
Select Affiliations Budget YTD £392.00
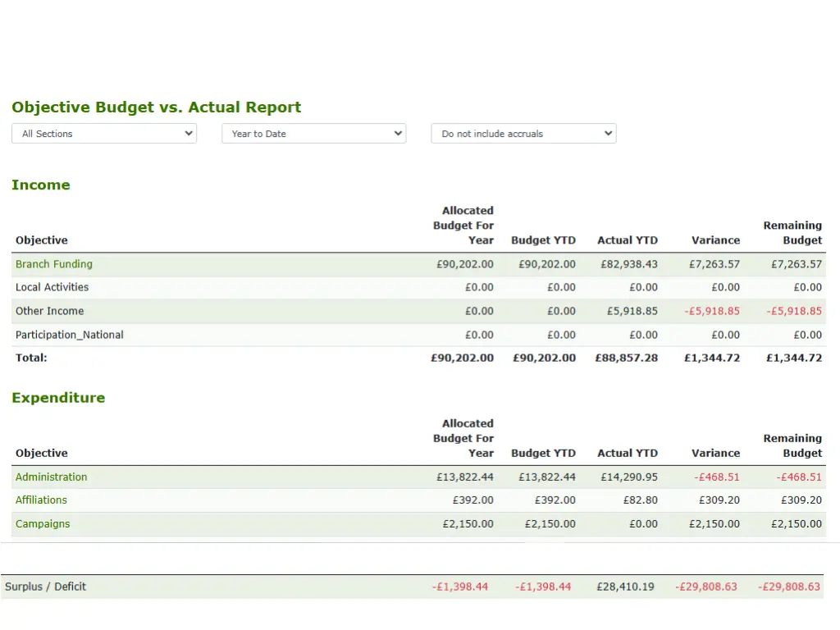[555, 500]
